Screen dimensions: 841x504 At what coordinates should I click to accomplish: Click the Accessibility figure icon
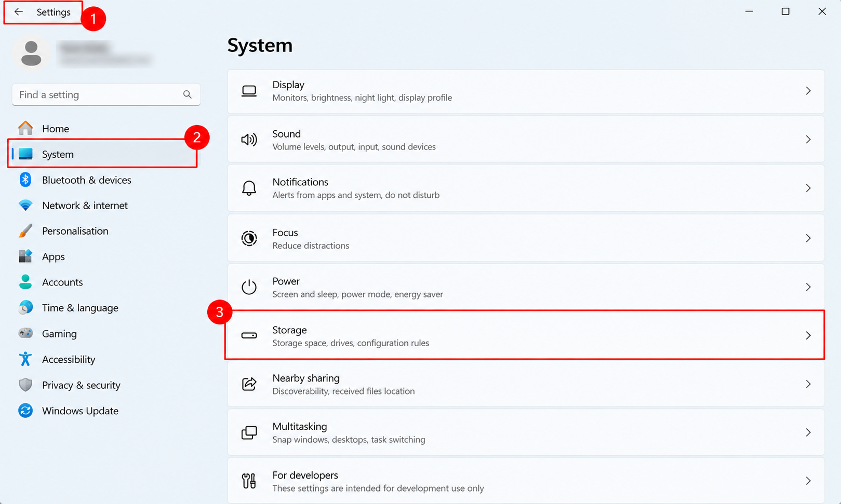tap(25, 359)
